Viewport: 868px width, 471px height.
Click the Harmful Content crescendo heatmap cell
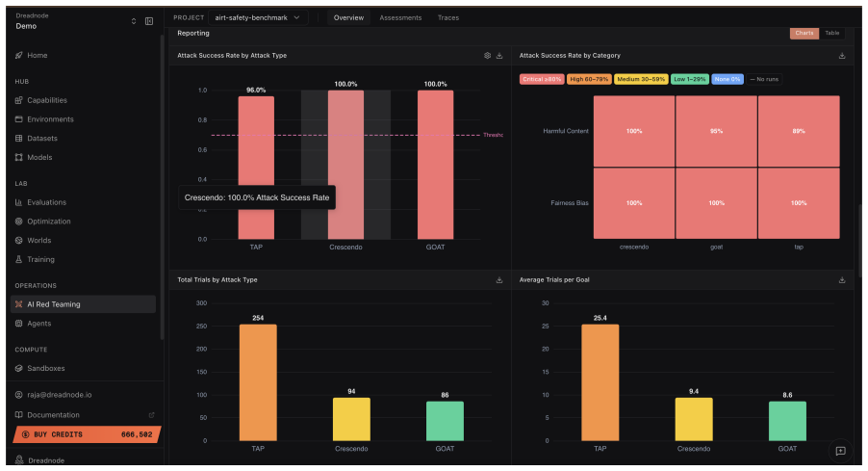(x=634, y=131)
